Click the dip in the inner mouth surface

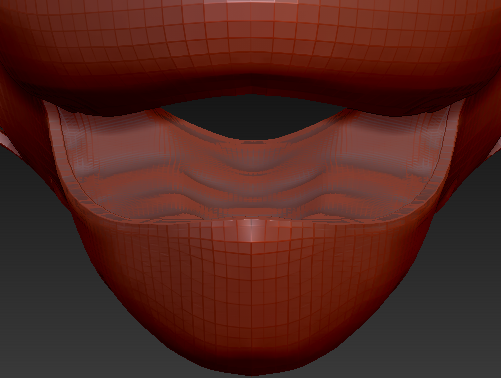[252, 159]
